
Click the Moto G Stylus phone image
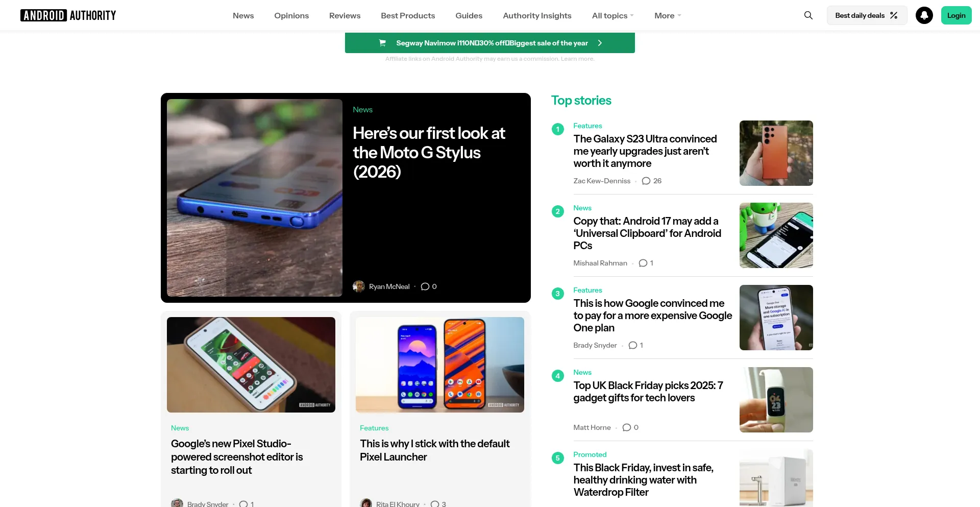click(x=255, y=198)
